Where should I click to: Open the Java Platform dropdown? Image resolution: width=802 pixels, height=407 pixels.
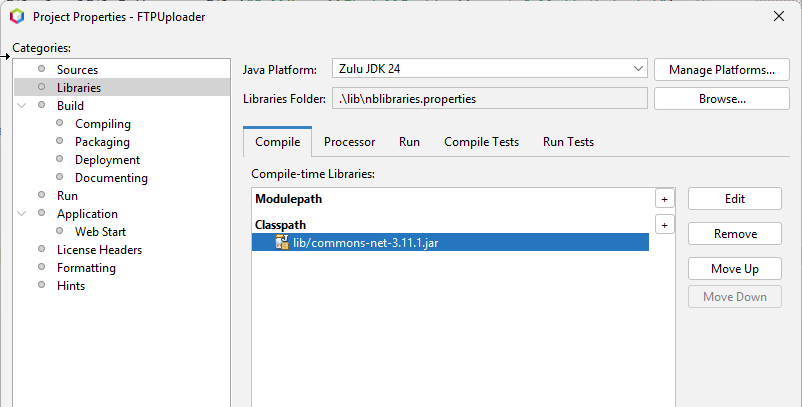(639, 69)
